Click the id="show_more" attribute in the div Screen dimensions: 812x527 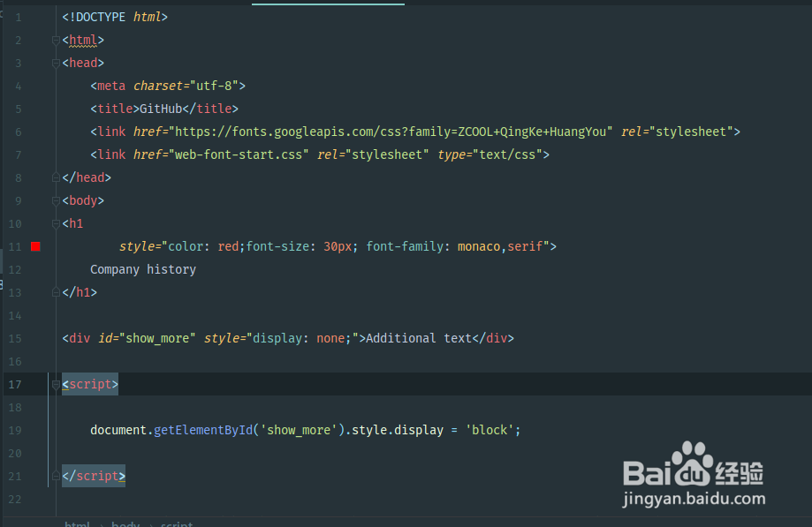(x=147, y=338)
